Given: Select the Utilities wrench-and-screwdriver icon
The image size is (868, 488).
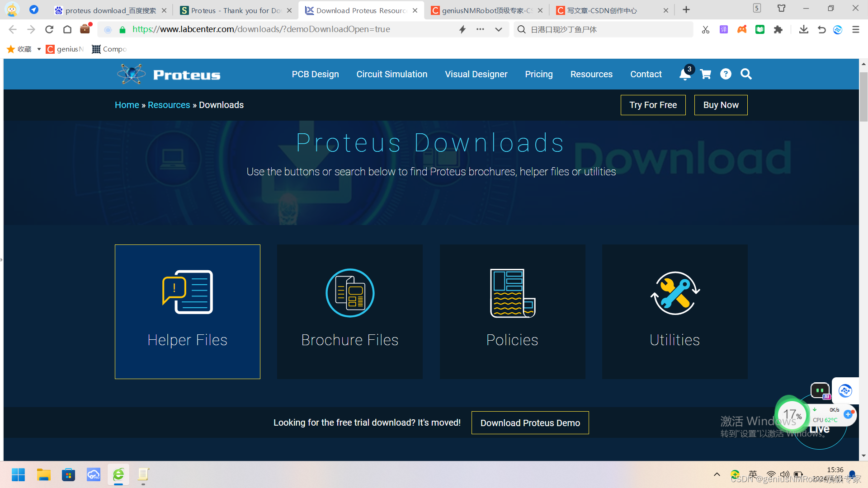Looking at the screenshot, I should pyautogui.click(x=675, y=293).
